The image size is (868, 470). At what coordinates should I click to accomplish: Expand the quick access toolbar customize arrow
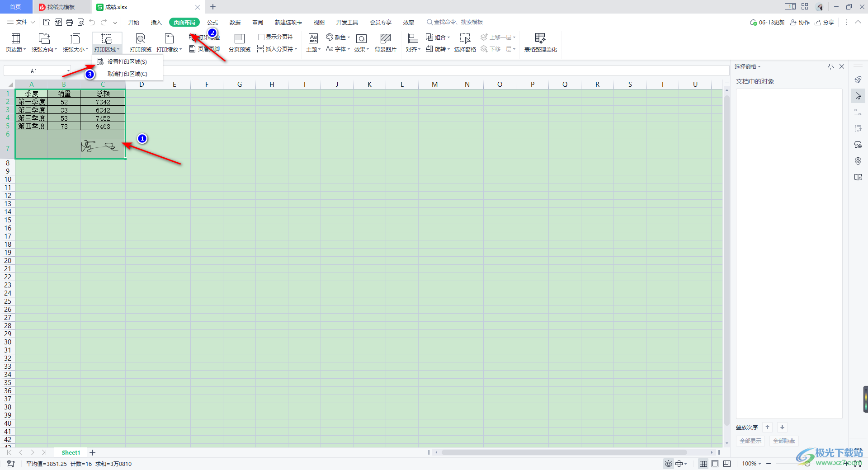[115, 22]
